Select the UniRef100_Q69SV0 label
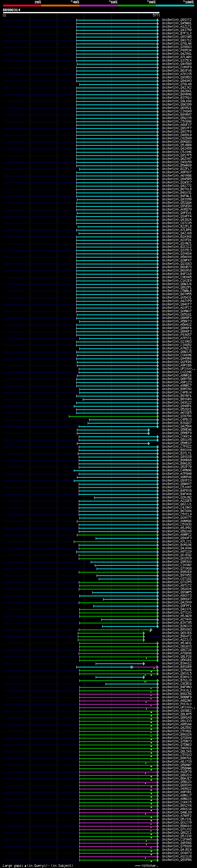Viewport: 197px width, 868px height. tap(177, 785)
